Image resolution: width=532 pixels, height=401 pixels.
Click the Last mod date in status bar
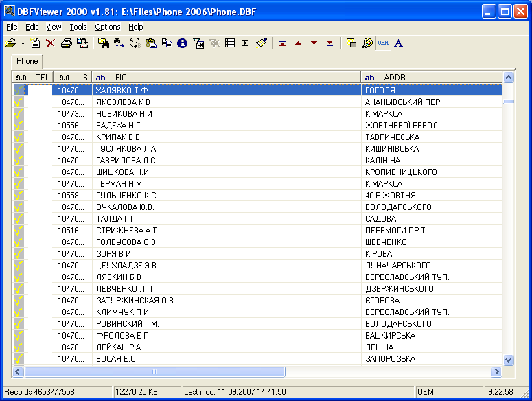[235, 392]
